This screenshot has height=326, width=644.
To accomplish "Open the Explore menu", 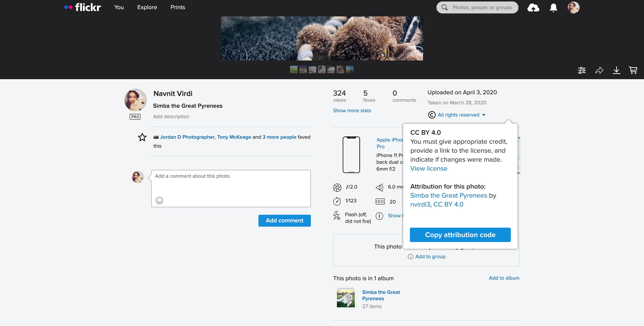I will coord(147,7).
